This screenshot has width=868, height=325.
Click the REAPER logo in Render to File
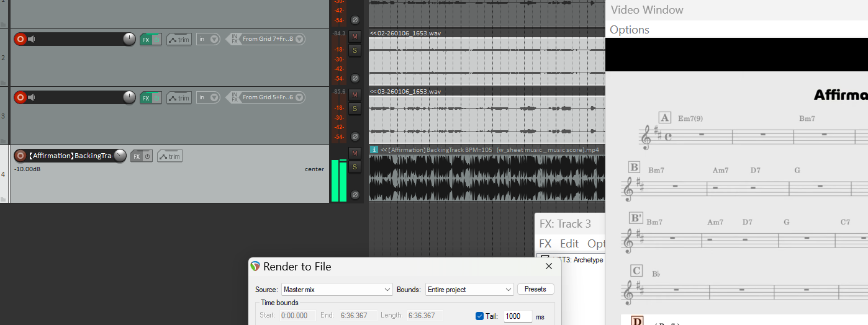(255, 267)
